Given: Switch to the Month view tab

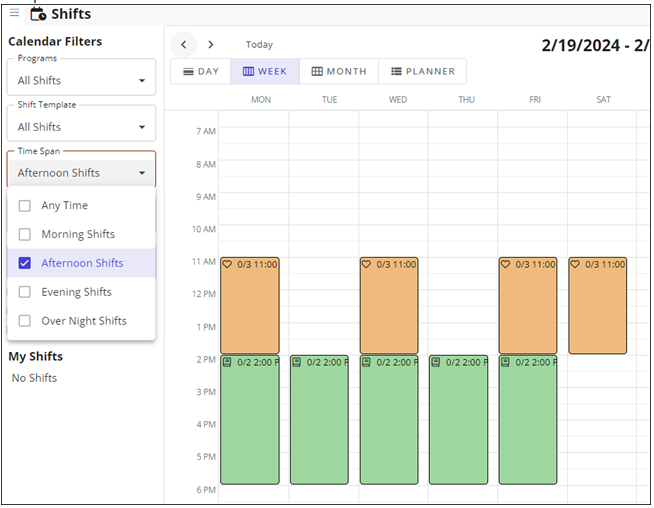Looking at the screenshot, I should [339, 72].
